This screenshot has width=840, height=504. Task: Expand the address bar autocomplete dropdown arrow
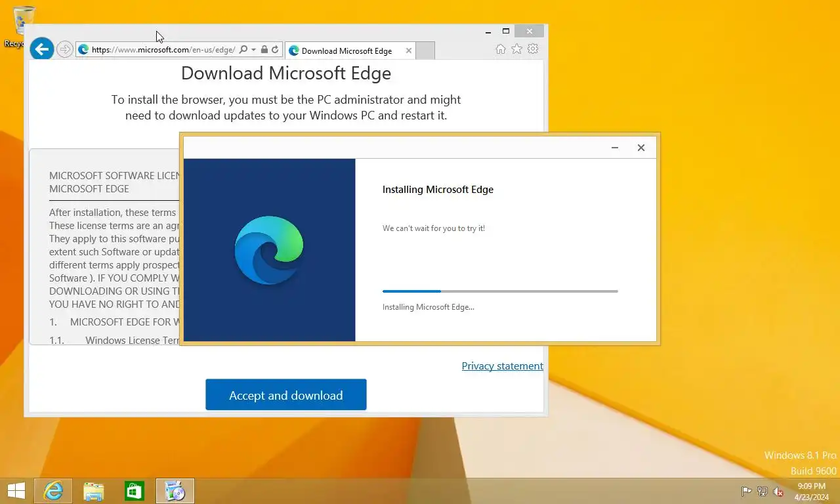click(x=253, y=50)
